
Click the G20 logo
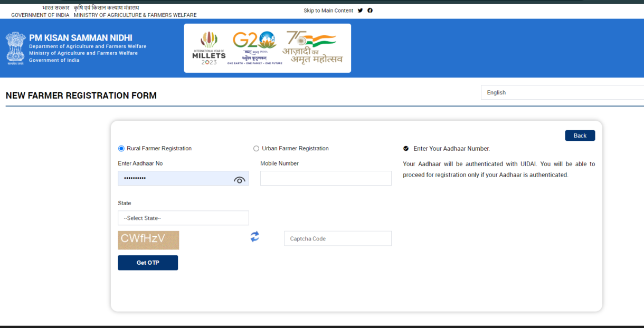pyautogui.click(x=254, y=48)
